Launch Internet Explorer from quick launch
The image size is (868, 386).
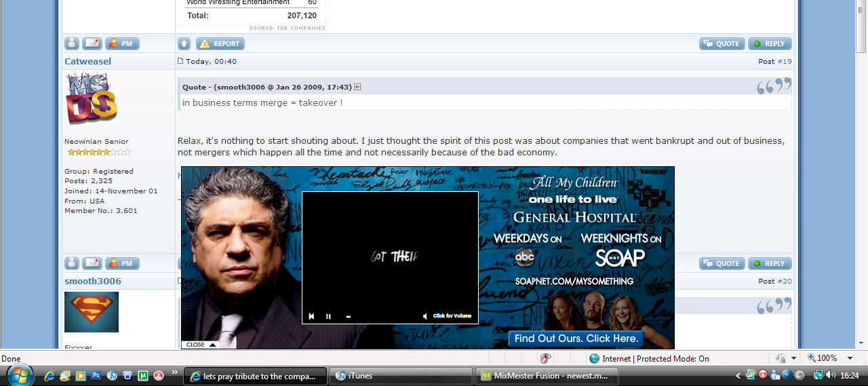point(50,375)
